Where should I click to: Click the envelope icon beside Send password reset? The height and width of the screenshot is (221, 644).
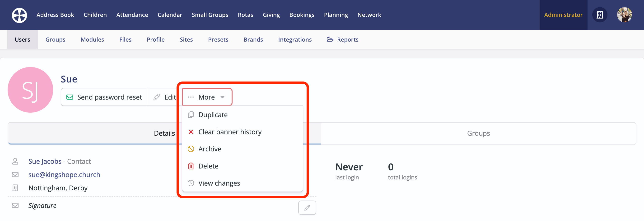click(x=70, y=97)
